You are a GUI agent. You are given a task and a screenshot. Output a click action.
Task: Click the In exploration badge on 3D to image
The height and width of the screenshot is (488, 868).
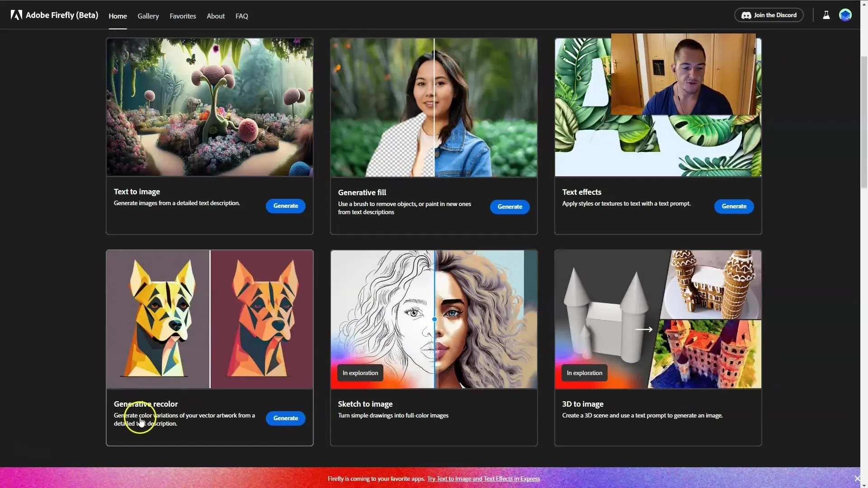tap(585, 372)
